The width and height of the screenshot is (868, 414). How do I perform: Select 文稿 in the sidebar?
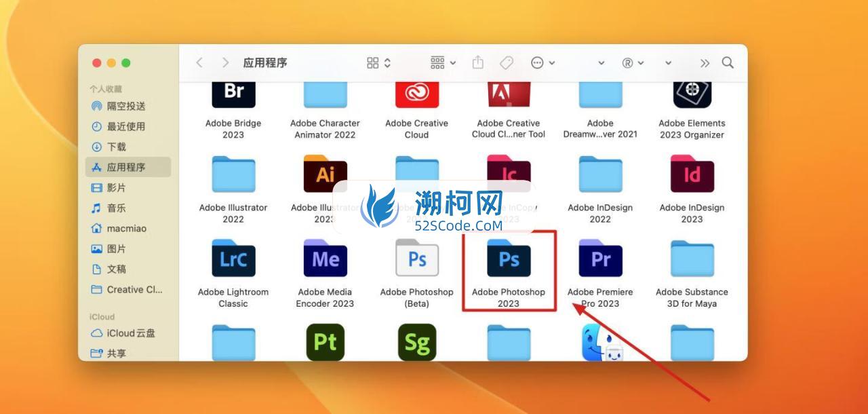coord(128,269)
